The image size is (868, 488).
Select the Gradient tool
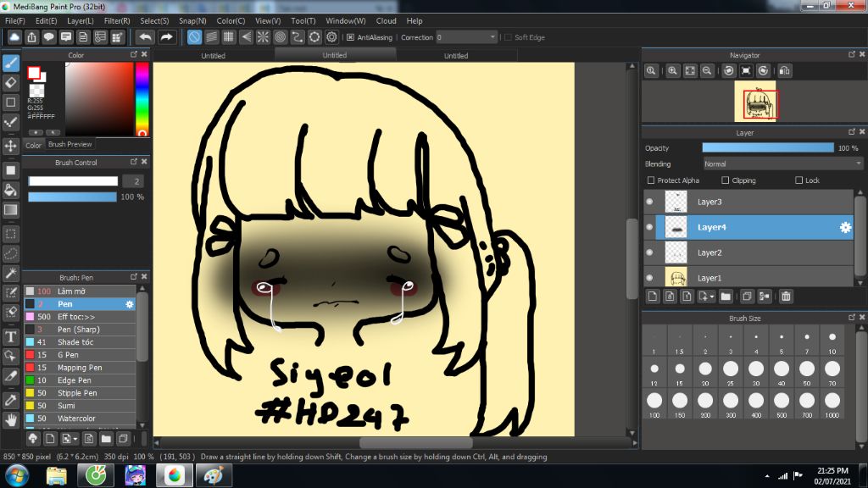click(x=10, y=210)
